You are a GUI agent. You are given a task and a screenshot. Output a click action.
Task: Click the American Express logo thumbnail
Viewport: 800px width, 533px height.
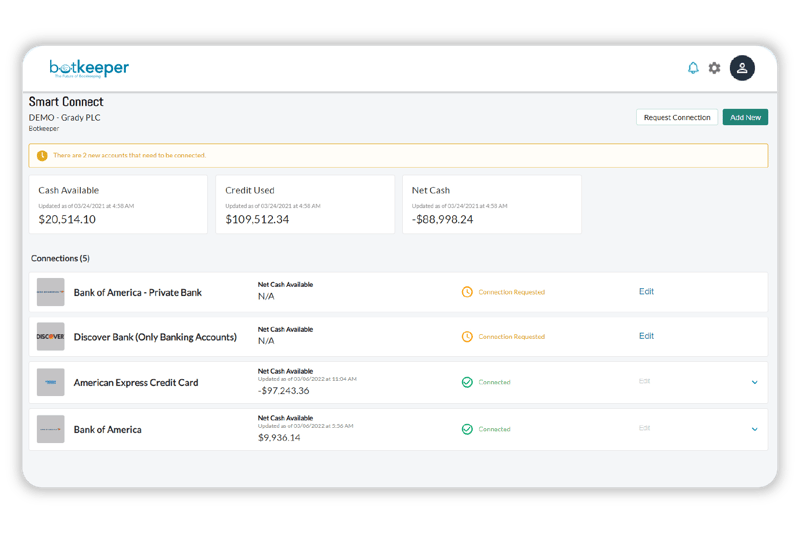click(51, 382)
